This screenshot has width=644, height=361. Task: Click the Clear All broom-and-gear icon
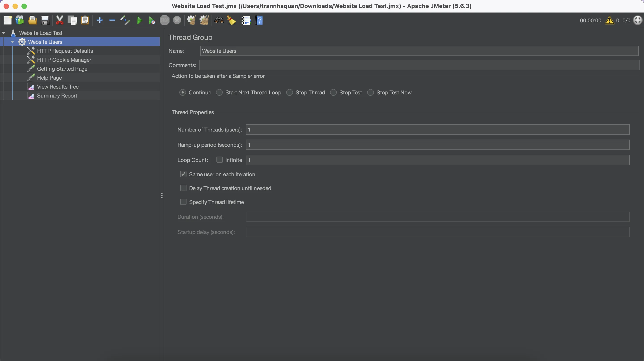(x=204, y=20)
